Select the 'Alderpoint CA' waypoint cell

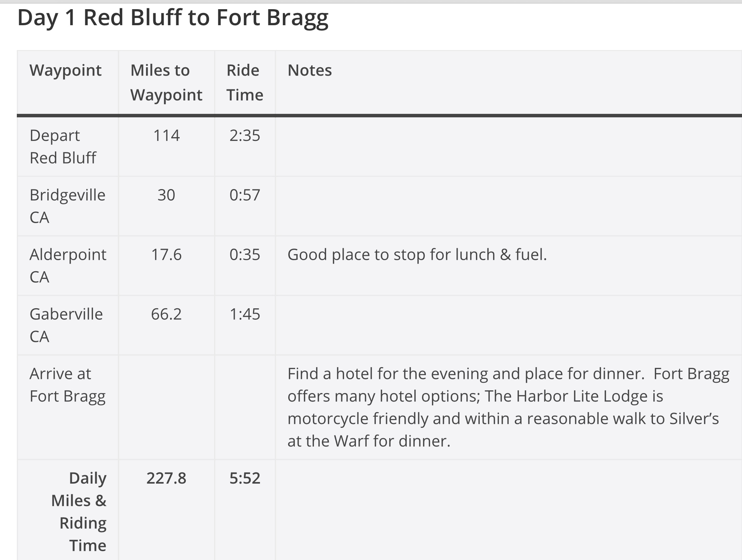coord(68,266)
